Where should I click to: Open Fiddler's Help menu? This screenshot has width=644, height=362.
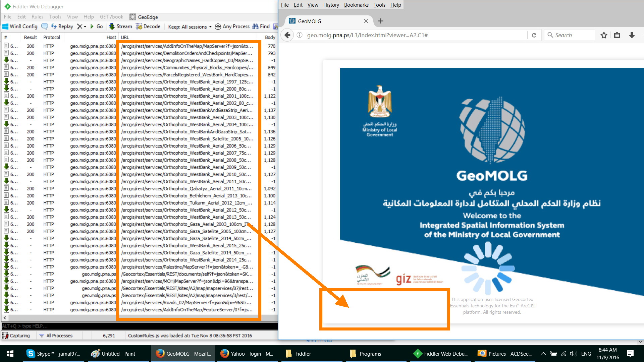click(x=89, y=17)
